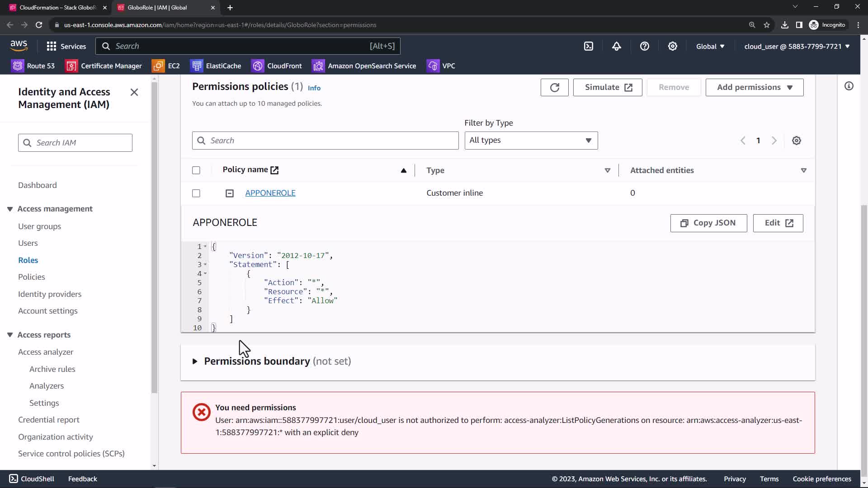Switch to the CloudFormation browser tab
Screen dimensions: 868x488
tap(58, 8)
